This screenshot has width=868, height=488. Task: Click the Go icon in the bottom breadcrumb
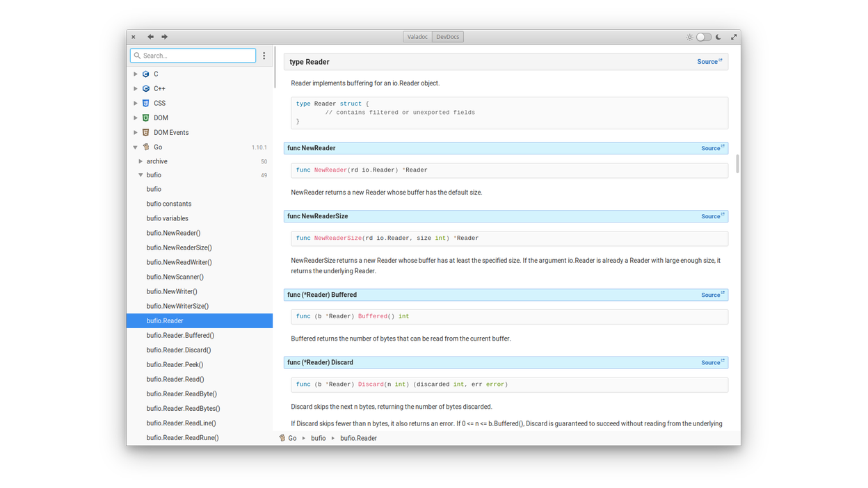click(282, 438)
